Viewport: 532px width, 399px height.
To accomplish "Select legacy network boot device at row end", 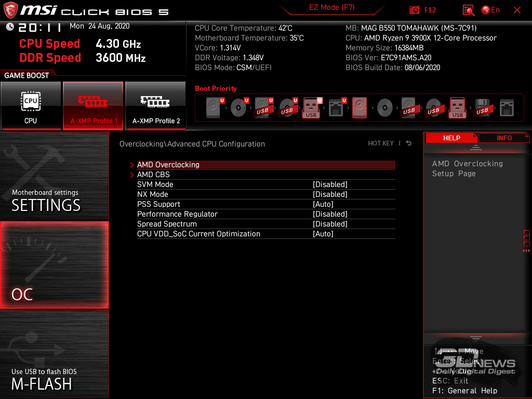I will coord(507,108).
